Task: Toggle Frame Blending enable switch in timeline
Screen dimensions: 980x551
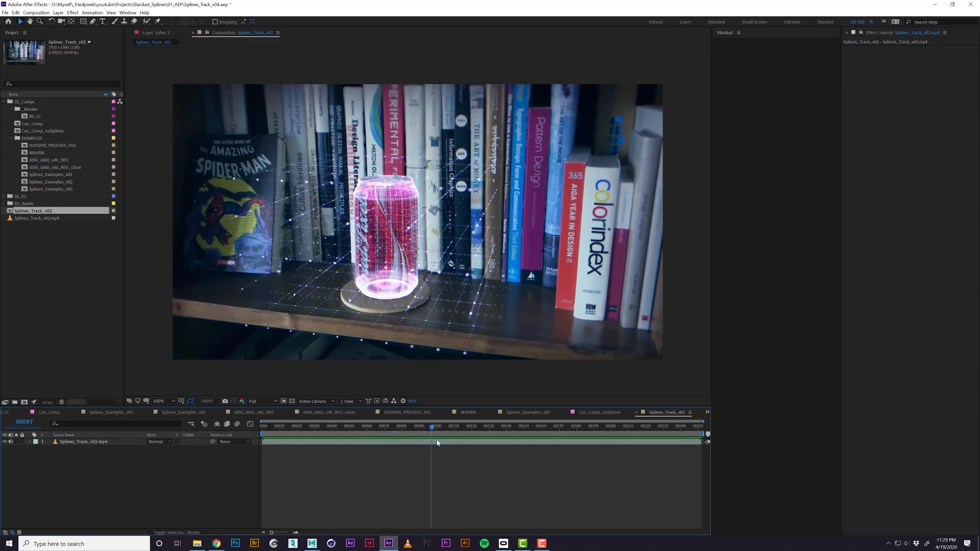Action: (x=227, y=424)
